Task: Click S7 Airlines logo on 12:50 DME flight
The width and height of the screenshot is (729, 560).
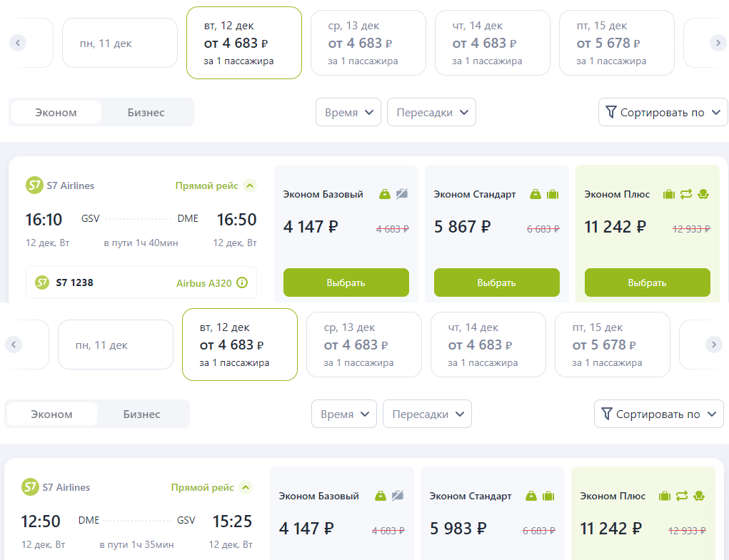Action: click(x=30, y=487)
